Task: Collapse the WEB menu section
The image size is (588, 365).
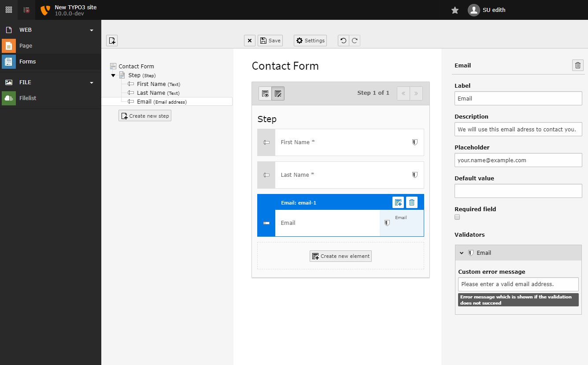Action: [x=91, y=30]
